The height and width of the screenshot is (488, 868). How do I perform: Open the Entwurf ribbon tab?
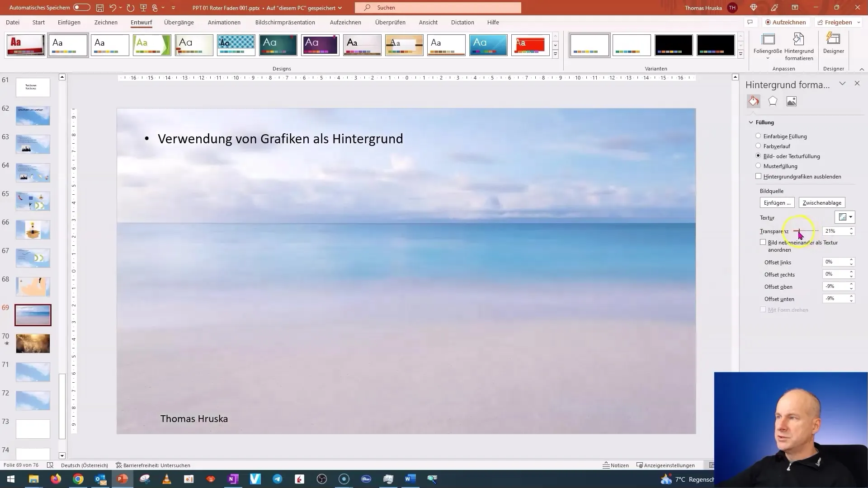(142, 22)
